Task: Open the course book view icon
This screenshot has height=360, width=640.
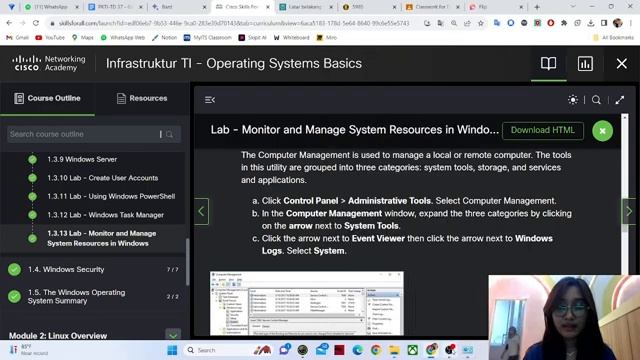Action: pos(548,64)
